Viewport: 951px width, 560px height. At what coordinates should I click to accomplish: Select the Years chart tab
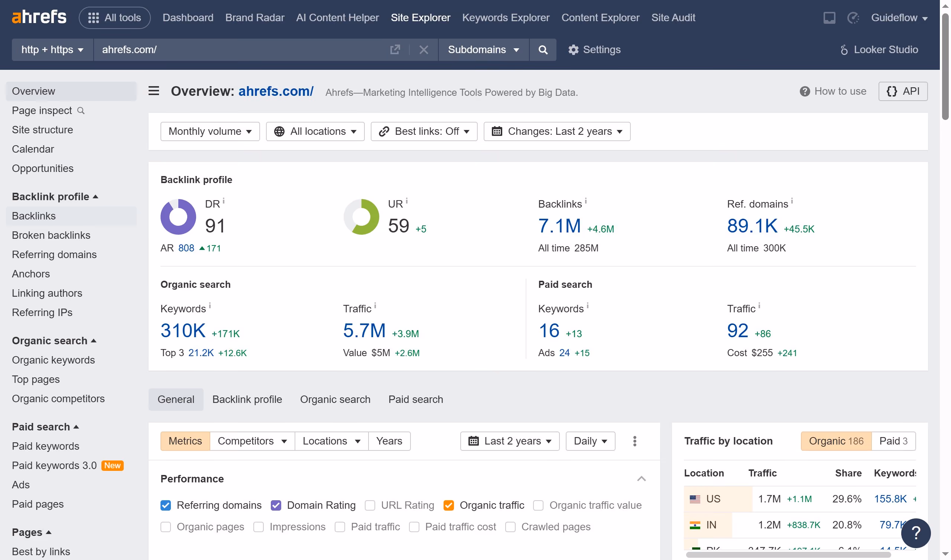click(389, 441)
